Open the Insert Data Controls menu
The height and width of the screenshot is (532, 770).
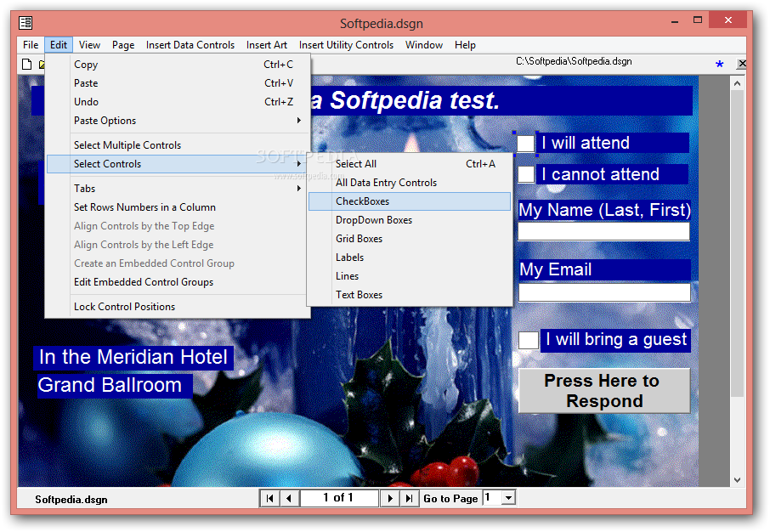(x=190, y=45)
